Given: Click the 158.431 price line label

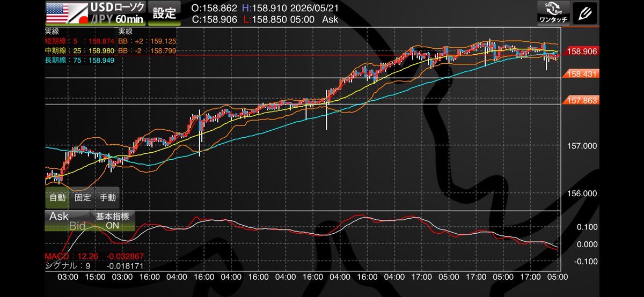Looking at the screenshot, I should (x=580, y=75).
